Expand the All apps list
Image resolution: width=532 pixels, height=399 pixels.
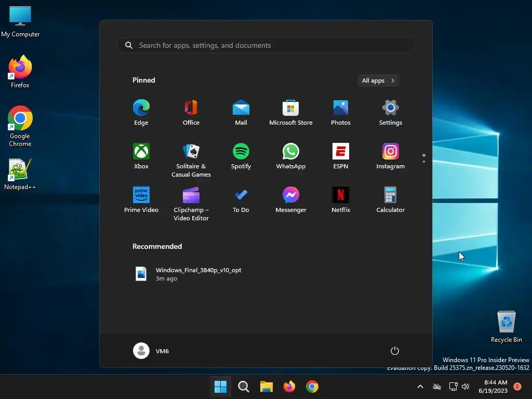pyautogui.click(x=378, y=81)
